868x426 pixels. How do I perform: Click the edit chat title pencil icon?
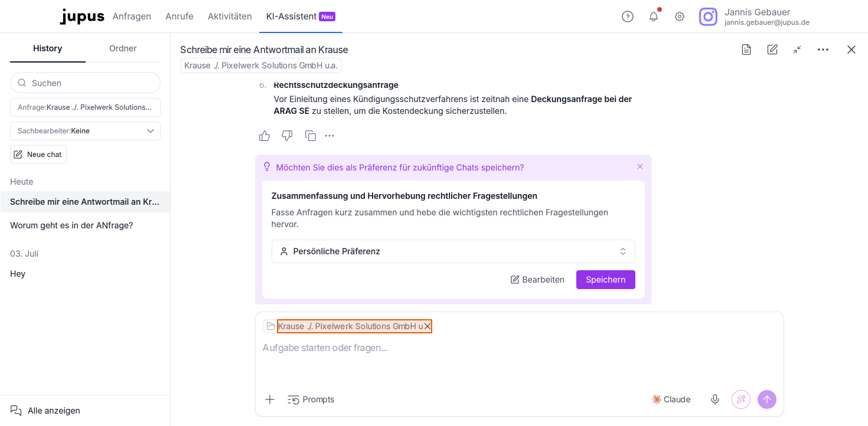[x=772, y=50]
